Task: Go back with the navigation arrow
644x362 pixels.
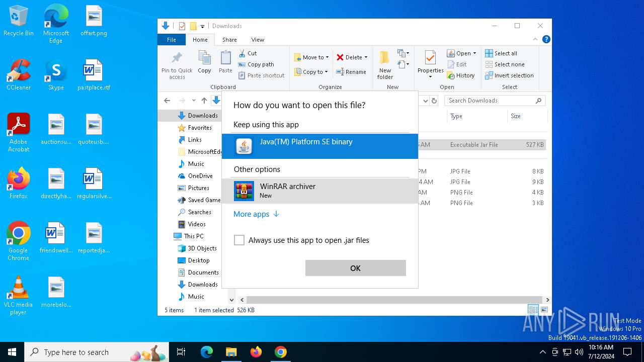Action: click(x=167, y=101)
